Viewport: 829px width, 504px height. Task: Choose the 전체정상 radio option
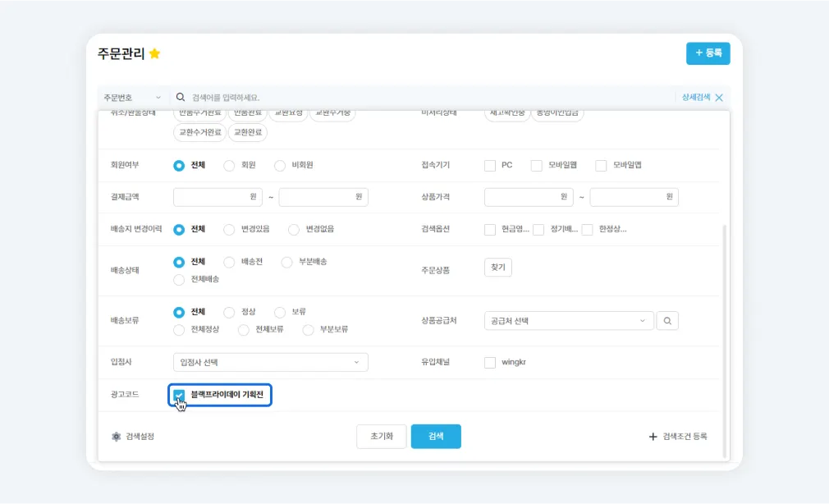coord(179,329)
